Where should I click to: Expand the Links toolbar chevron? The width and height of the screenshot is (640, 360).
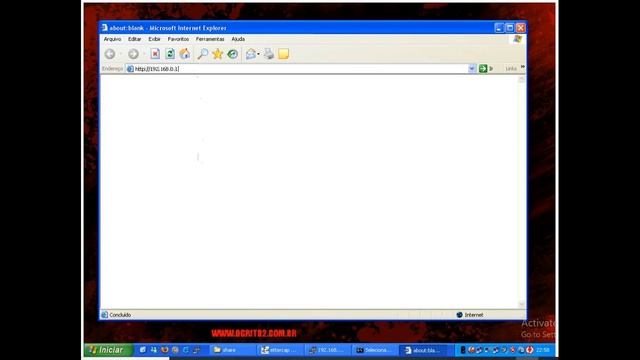click(x=522, y=67)
